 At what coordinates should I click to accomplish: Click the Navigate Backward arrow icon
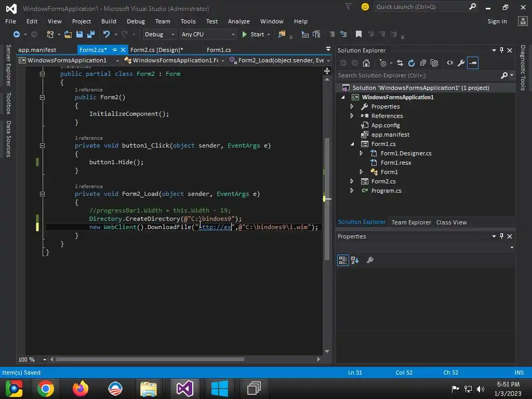pyautogui.click(x=16, y=34)
